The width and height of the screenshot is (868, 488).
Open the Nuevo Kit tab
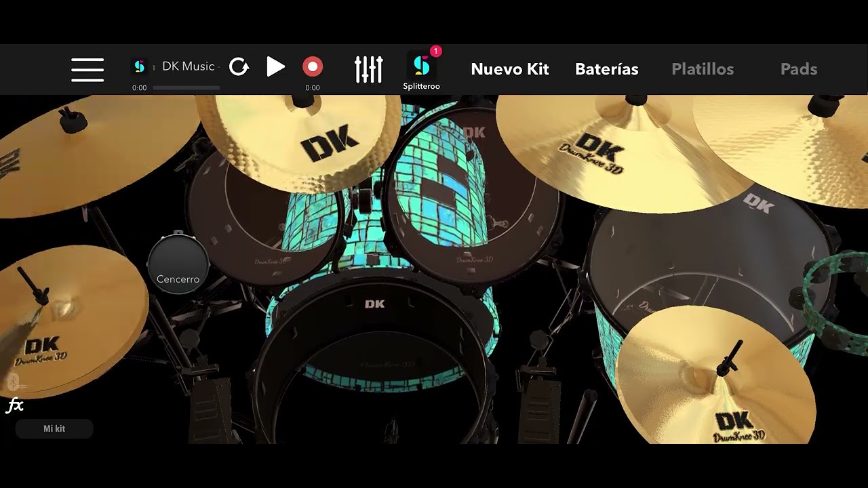[510, 69]
